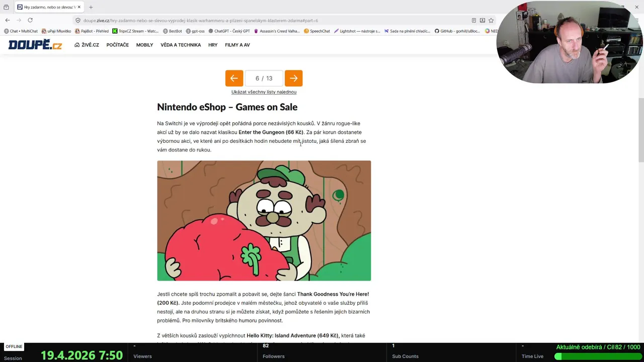Go to next gallery page arrow
The width and height of the screenshot is (644, 362).
coord(293,78)
